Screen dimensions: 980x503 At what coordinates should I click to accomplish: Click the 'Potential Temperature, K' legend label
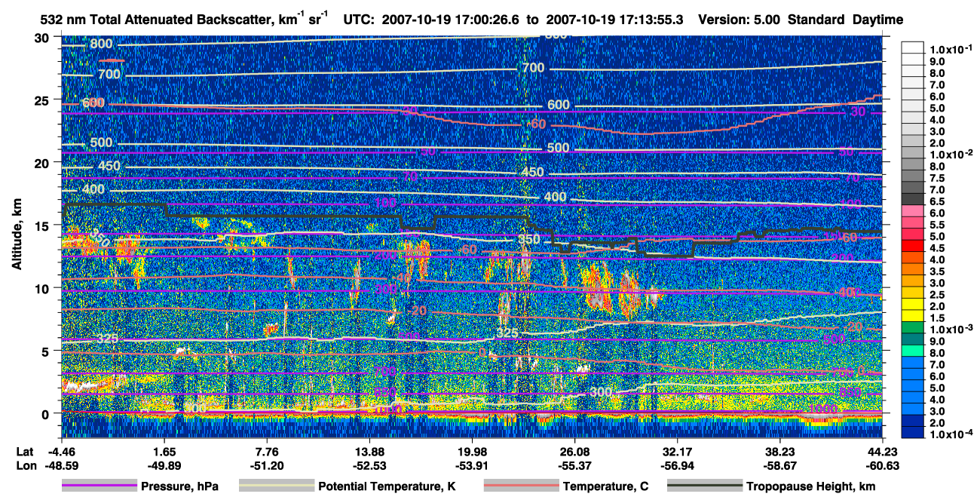(387, 486)
